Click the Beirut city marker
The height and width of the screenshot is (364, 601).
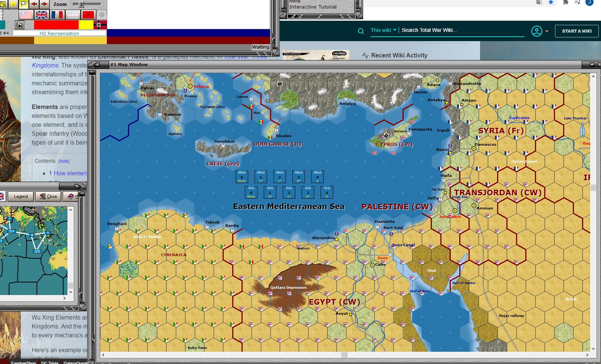pyautogui.click(x=450, y=153)
